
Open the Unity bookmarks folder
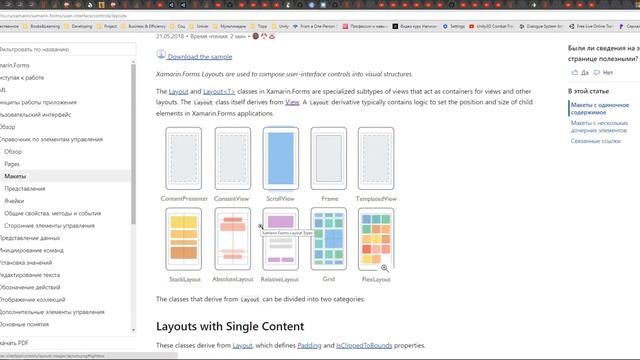[280, 26]
